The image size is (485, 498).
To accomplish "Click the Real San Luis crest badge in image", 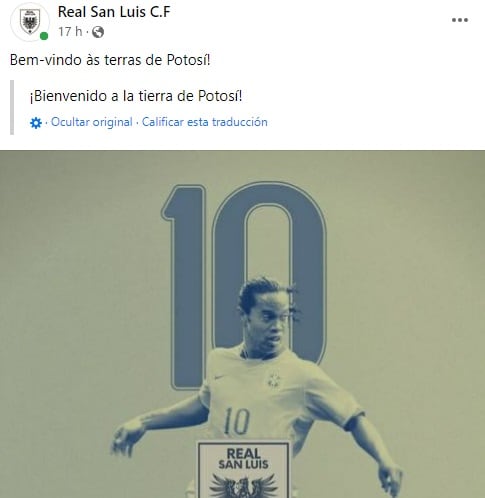I will click(243, 470).
